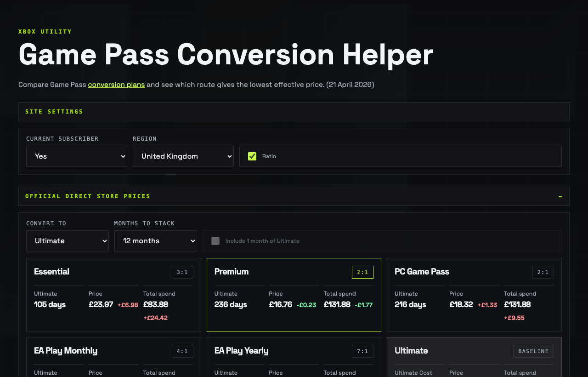Viewport: 588px width, 377px height.
Task: Click the £18.32 PC Game Pass price
Action: pos(461,304)
